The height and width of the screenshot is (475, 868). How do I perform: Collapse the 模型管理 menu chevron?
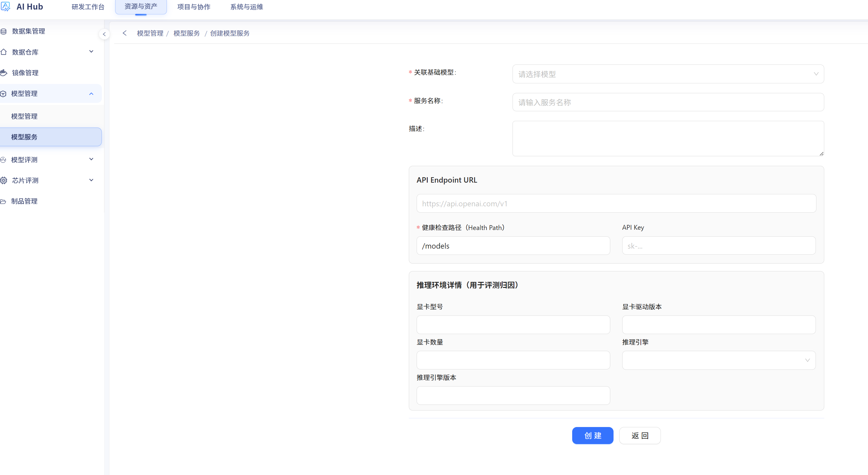tap(91, 94)
